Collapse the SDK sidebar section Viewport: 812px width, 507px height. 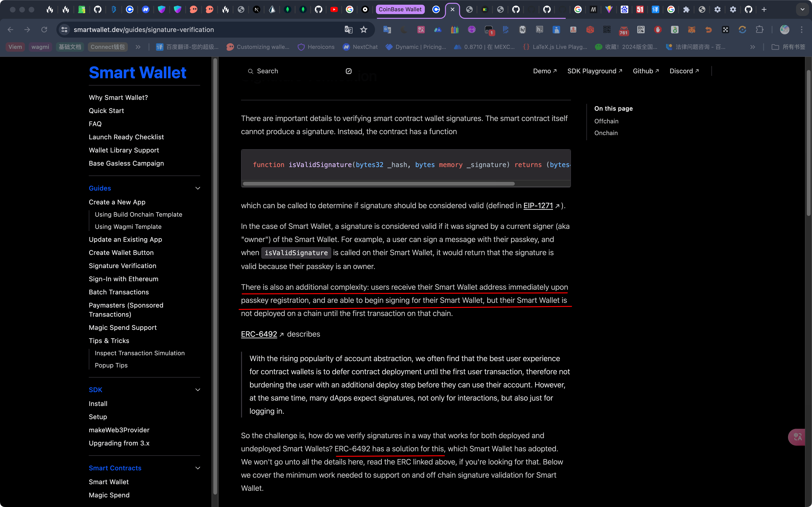tap(198, 390)
